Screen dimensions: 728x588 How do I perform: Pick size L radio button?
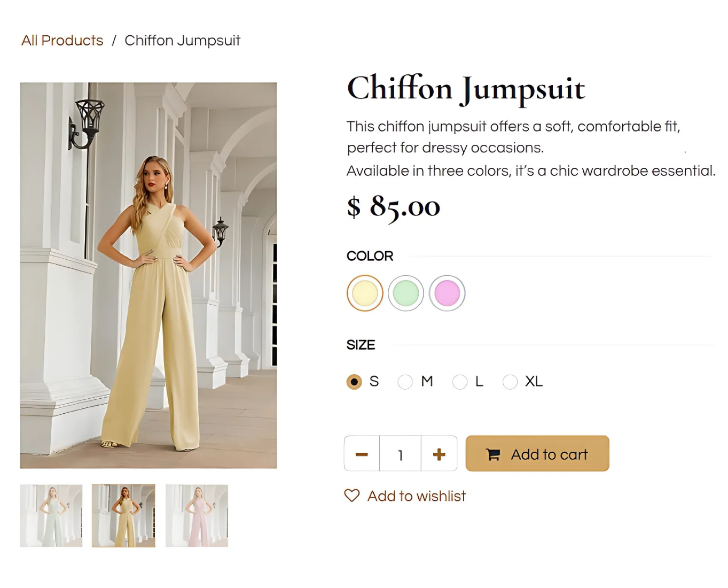459,382
